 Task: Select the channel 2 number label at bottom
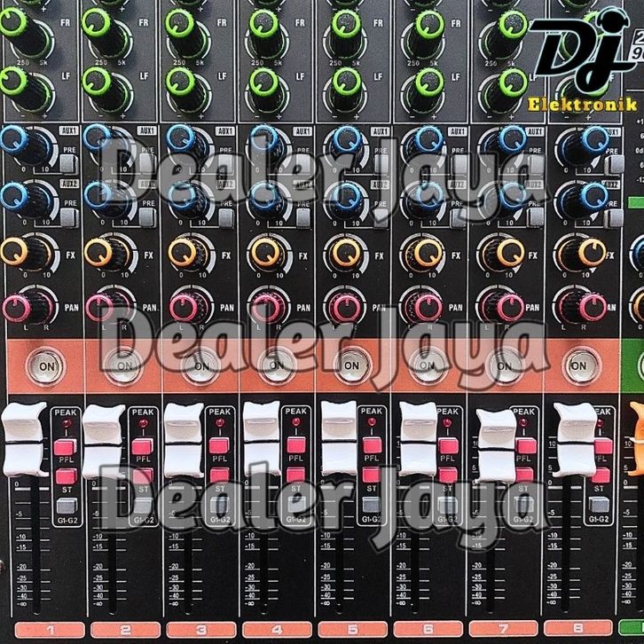(124, 630)
